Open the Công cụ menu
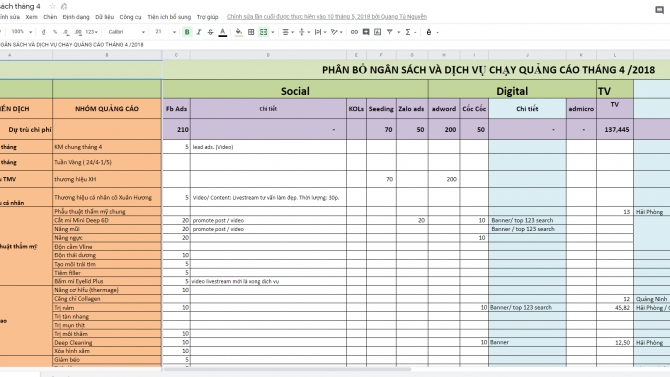This screenshot has width=670, height=377. pyautogui.click(x=130, y=17)
